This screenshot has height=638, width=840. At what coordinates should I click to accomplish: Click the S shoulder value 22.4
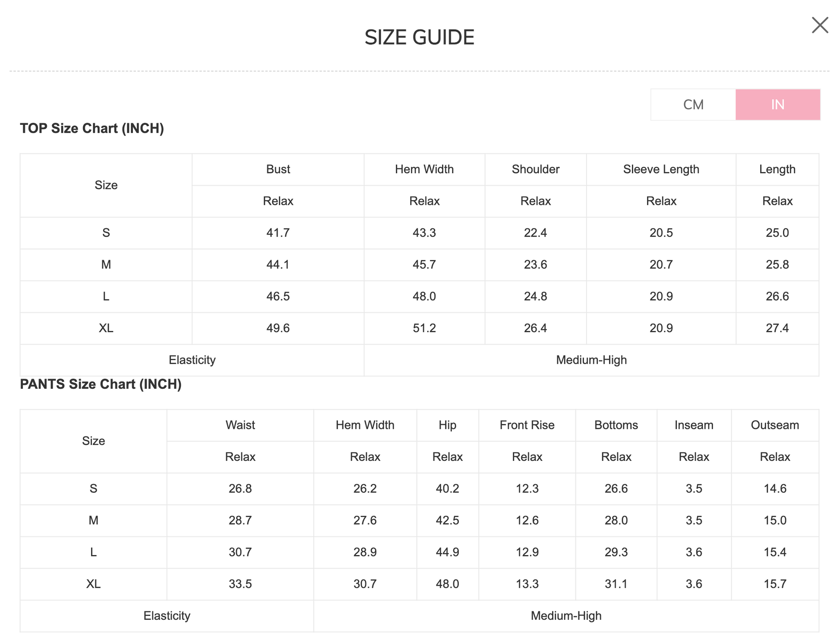pyautogui.click(x=535, y=233)
